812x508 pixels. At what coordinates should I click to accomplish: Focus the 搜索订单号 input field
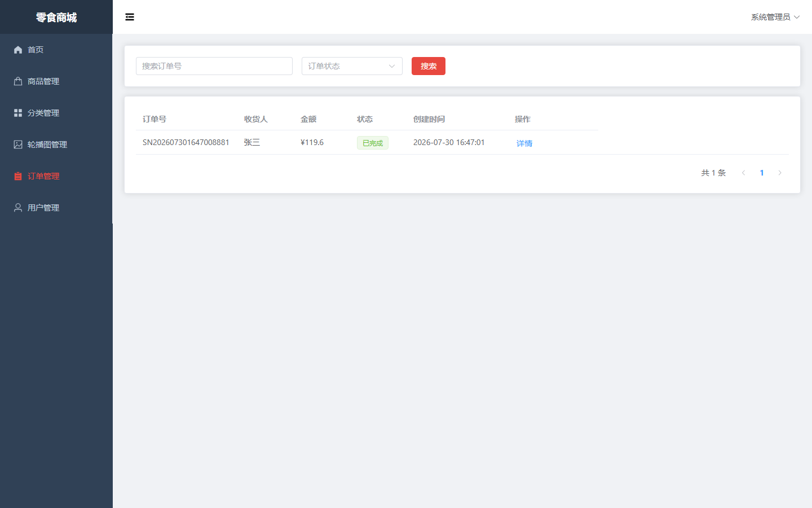[x=214, y=66]
